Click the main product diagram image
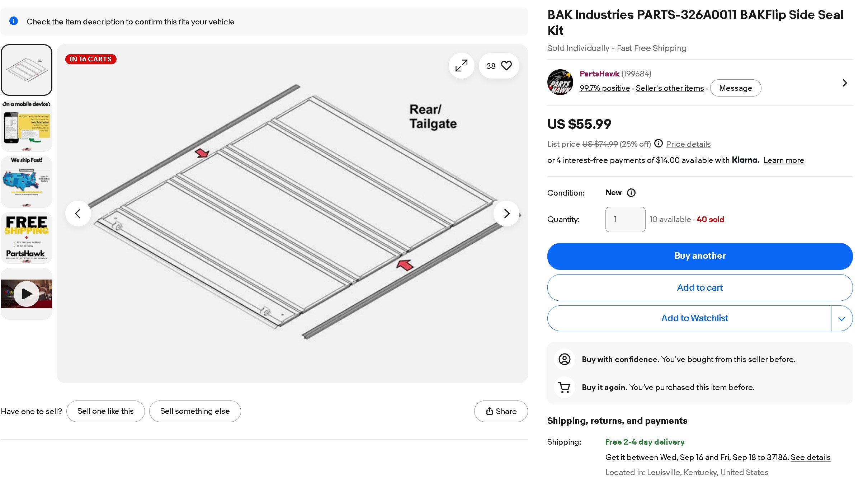The height and width of the screenshot is (478, 868). 292,214
